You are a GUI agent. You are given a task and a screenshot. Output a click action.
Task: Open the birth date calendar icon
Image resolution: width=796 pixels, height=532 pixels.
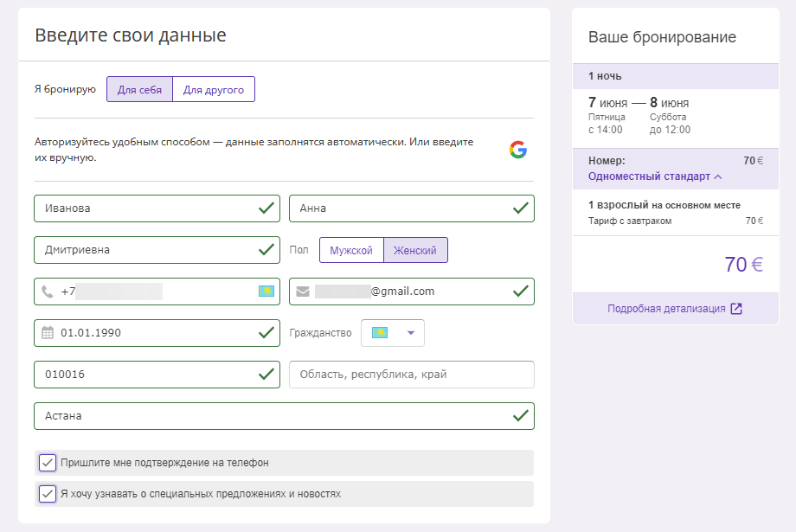[48, 333]
